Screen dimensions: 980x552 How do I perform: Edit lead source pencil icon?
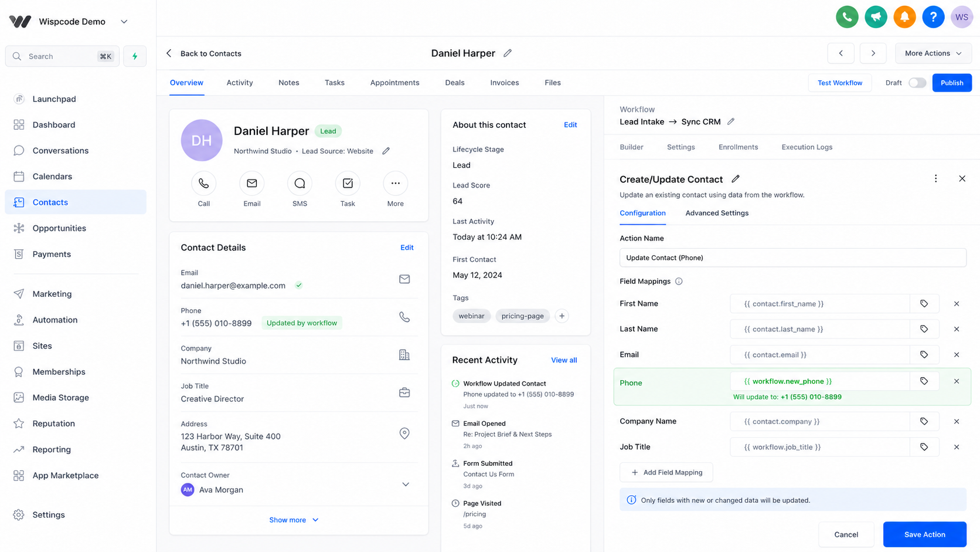pyautogui.click(x=386, y=151)
